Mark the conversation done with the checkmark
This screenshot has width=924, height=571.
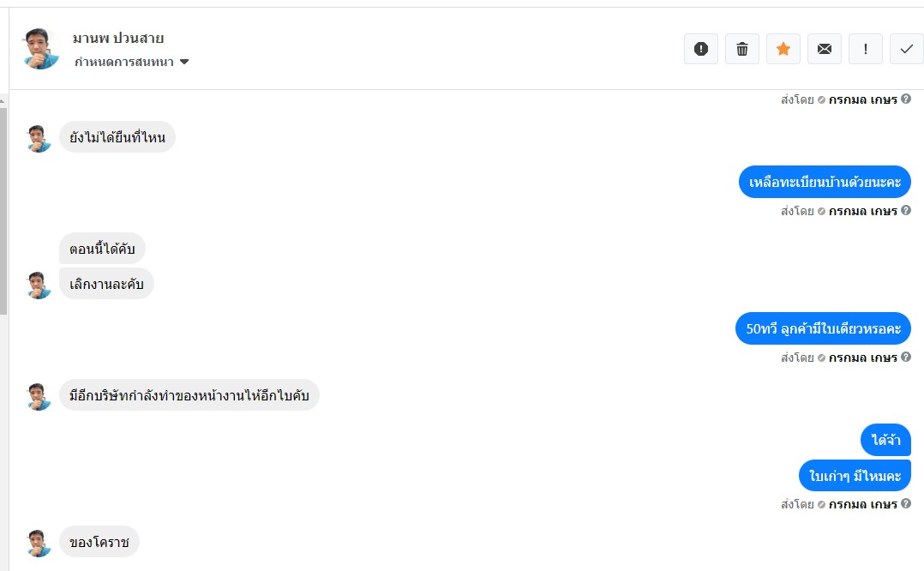coord(906,49)
